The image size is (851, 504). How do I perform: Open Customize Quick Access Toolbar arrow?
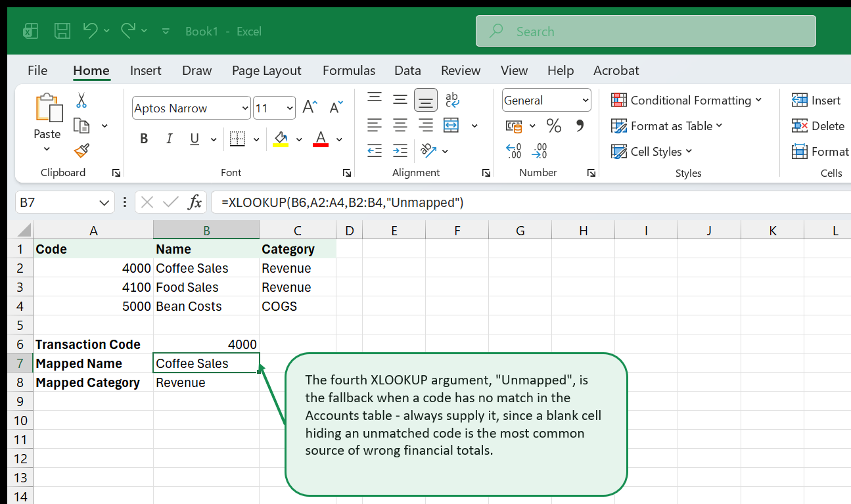(x=166, y=31)
